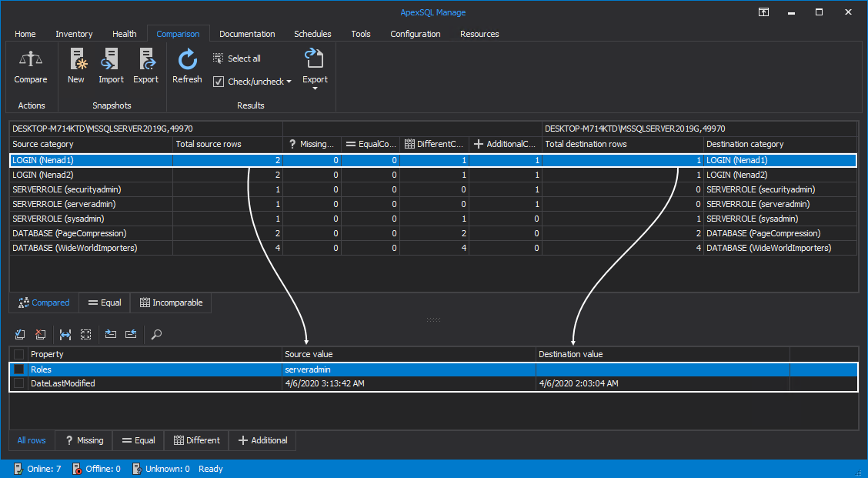
Task: Filter rows by Missing
Action: pyautogui.click(x=84, y=440)
